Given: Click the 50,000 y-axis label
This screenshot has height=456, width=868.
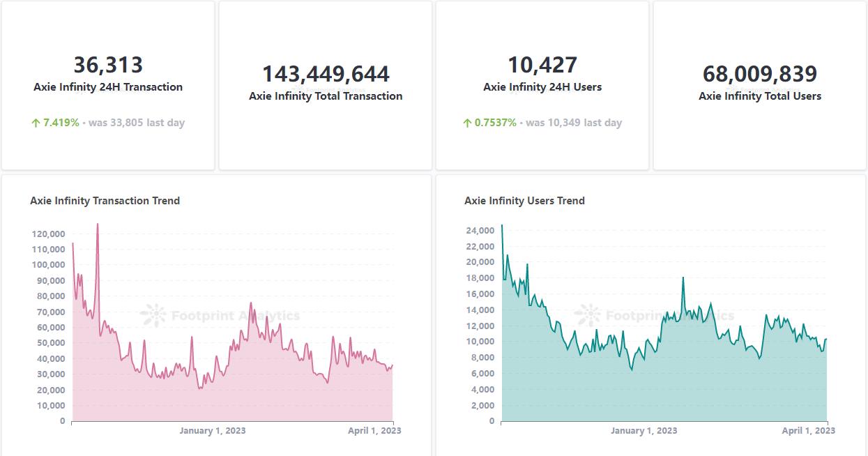Looking at the screenshot, I should click(52, 343).
